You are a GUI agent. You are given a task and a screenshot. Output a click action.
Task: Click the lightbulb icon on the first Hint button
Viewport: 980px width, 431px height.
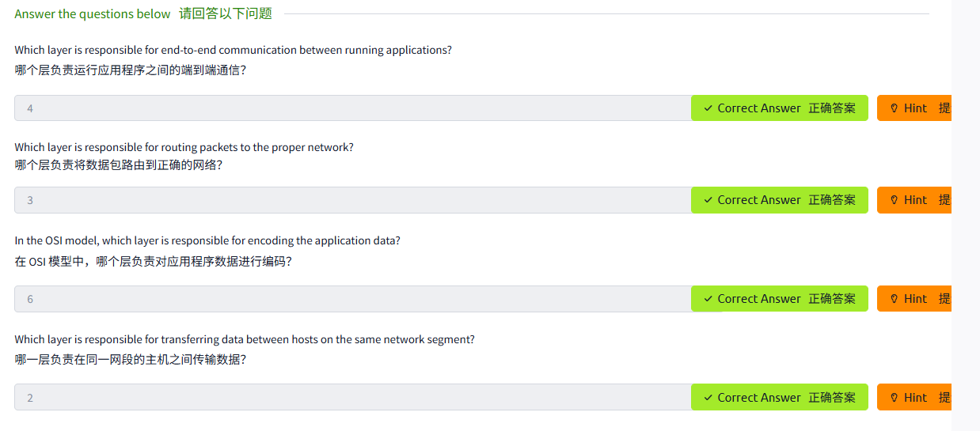895,108
